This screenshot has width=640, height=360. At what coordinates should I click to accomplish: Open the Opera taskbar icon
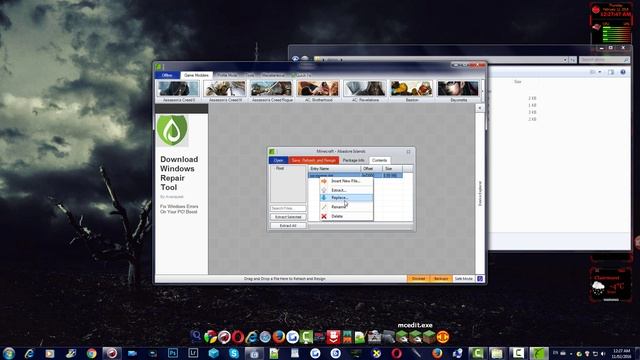[396, 353]
